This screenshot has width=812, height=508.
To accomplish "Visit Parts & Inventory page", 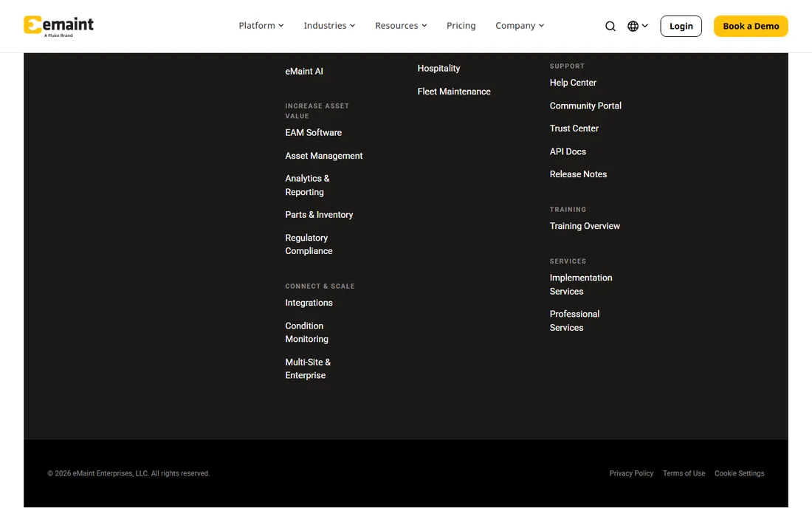I will pyautogui.click(x=319, y=214).
